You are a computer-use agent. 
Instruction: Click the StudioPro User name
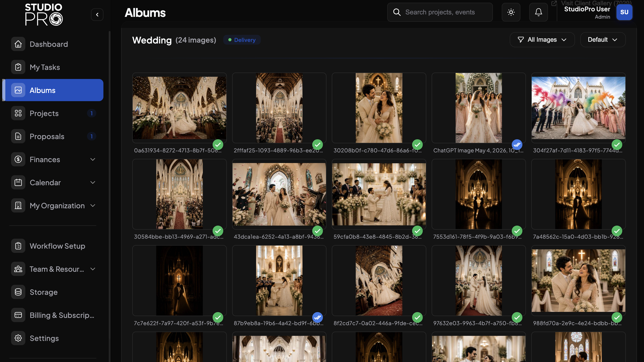587,9
